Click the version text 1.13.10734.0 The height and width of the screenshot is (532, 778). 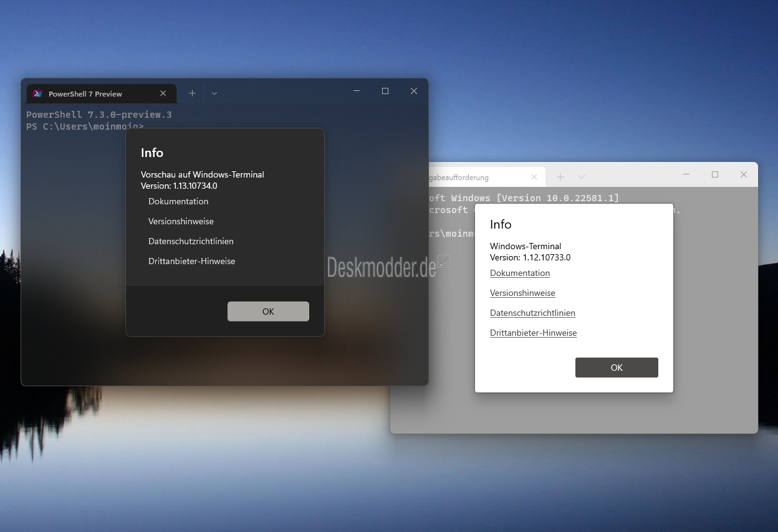point(195,186)
